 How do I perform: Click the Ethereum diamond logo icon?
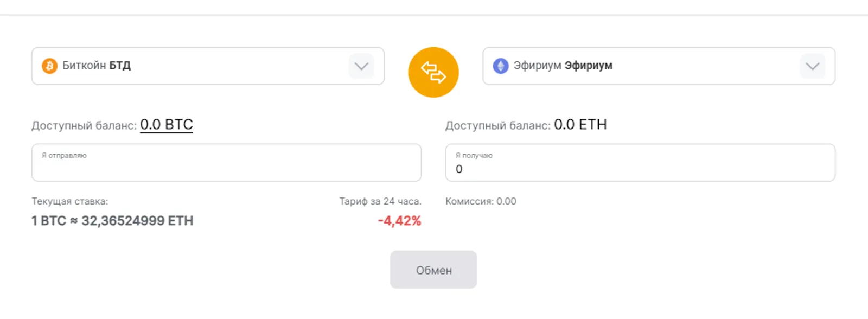click(x=501, y=66)
